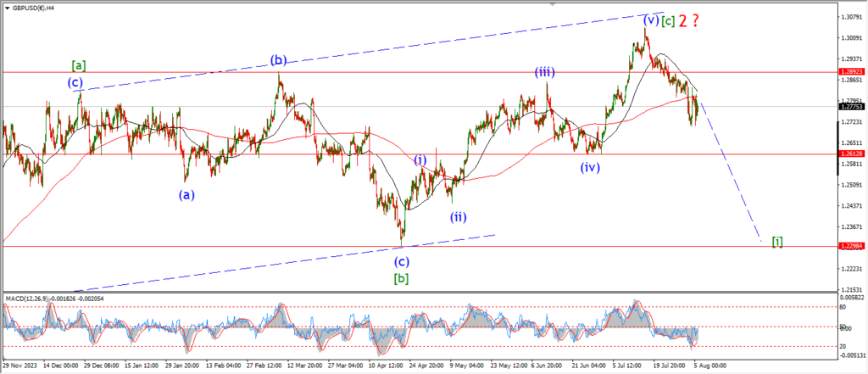Click the 1.29371 price axis value
The image size is (868, 374).
pyautogui.click(x=851, y=59)
